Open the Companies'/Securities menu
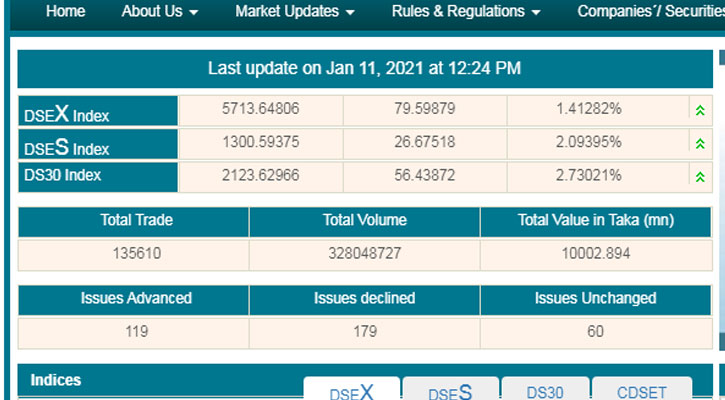The height and width of the screenshot is (400, 725). coord(650,12)
